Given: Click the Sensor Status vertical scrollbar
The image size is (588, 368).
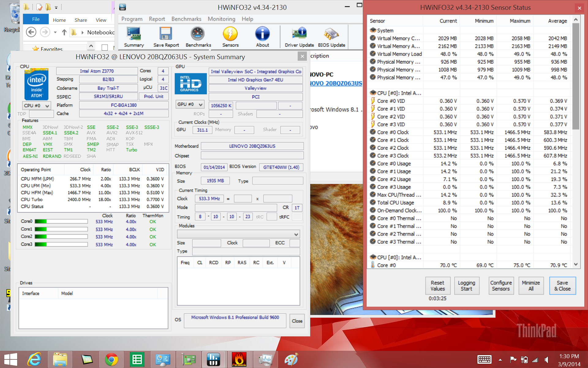Looking at the screenshot, I should (576, 76).
